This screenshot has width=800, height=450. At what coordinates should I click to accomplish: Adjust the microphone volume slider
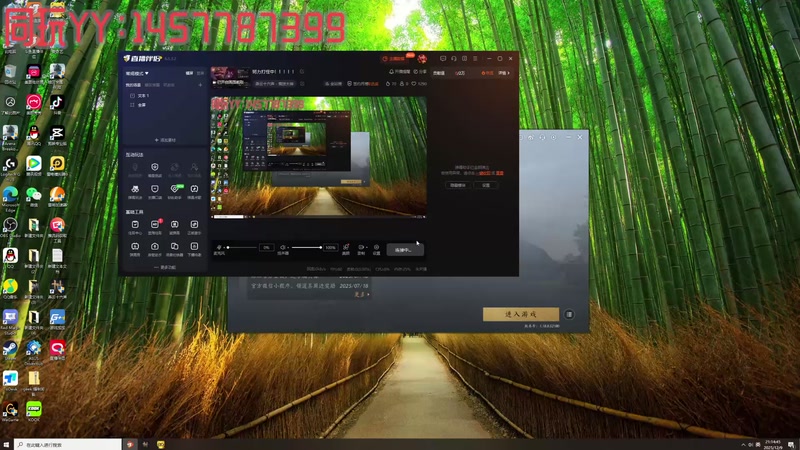click(242, 247)
